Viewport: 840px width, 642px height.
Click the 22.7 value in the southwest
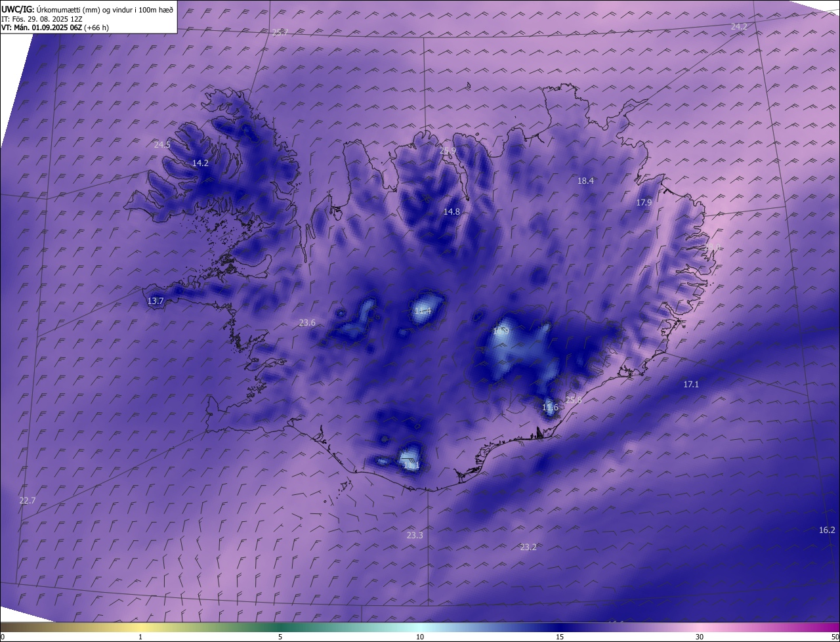coord(28,500)
